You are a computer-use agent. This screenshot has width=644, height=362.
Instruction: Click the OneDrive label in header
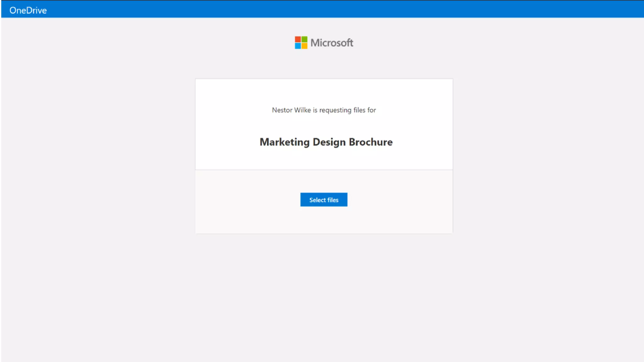(x=28, y=10)
